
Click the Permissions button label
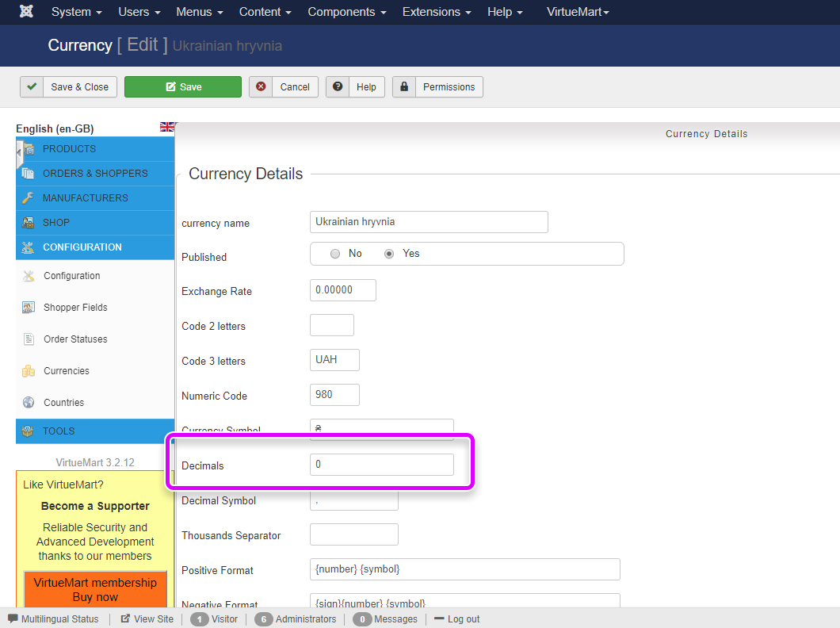(x=449, y=86)
